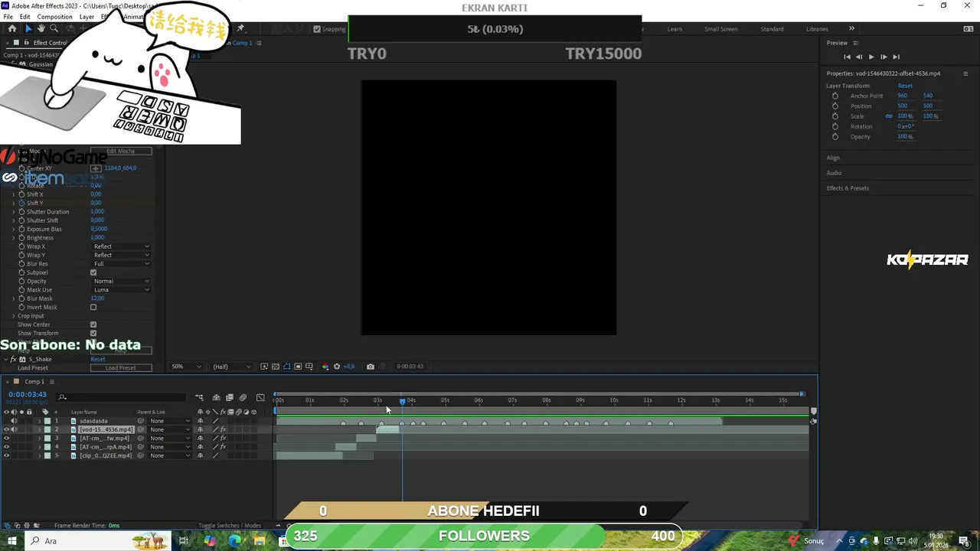The image size is (980, 551).
Task: Expand the sdasdasda layer properties
Action: tap(40, 421)
